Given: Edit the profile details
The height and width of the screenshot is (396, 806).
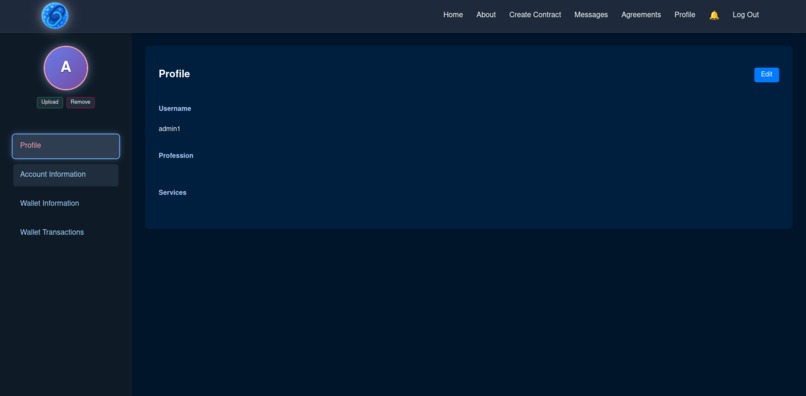Looking at the screenshot, I should [x=766, y=75].
